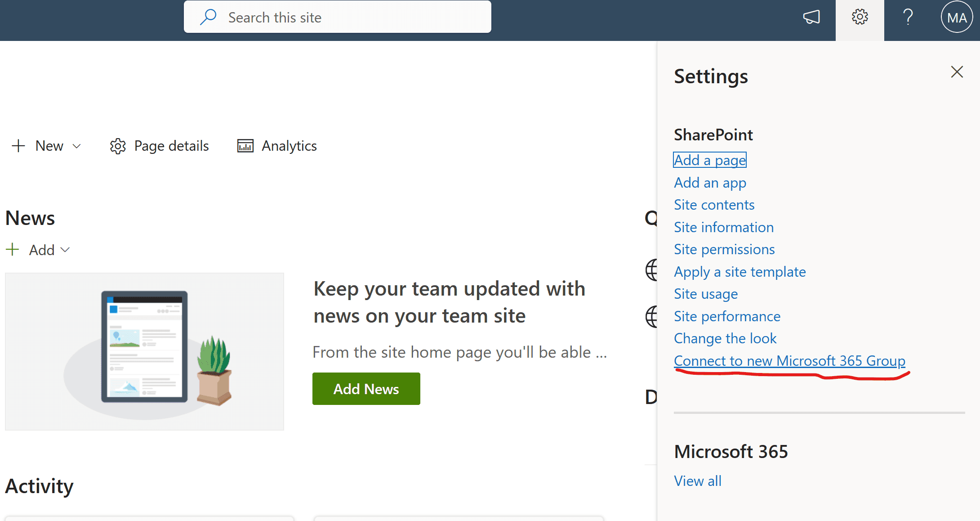This screenshot has width=980, height=521.
Task: Open the announcements megaphone icon
Action: click(812, 17)
